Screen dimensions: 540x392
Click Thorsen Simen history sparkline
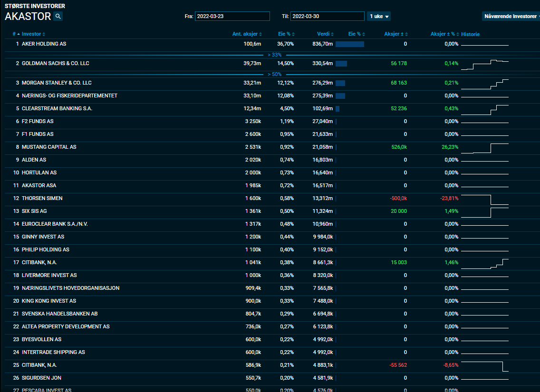click(x=484, y=200)
